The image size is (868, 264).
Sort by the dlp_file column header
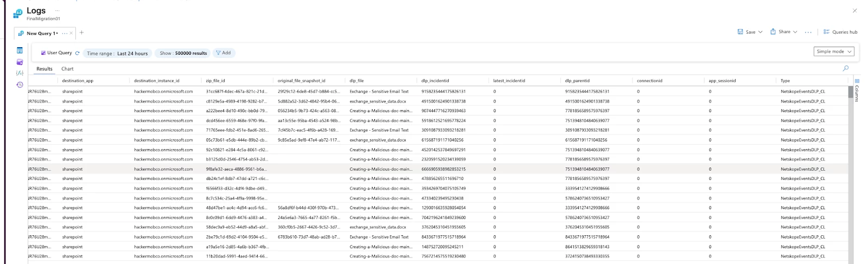[356, 81]
